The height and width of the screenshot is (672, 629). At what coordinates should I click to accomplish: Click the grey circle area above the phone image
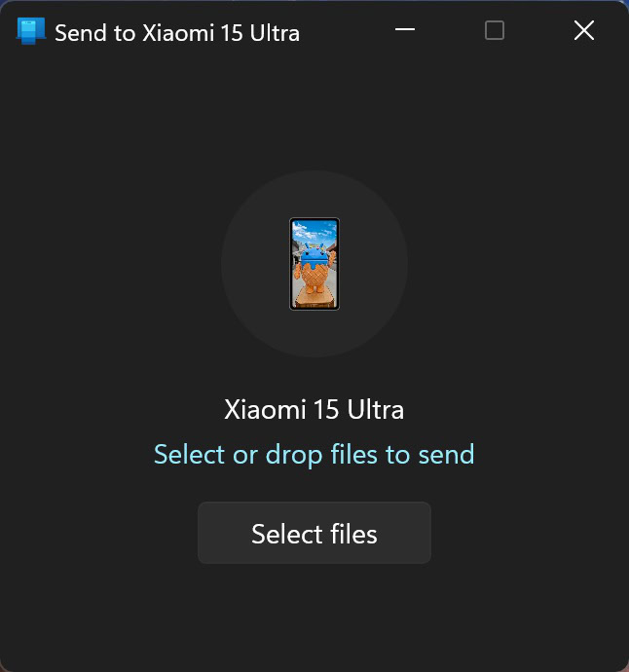pyautogui.click(x=314, y=193)
